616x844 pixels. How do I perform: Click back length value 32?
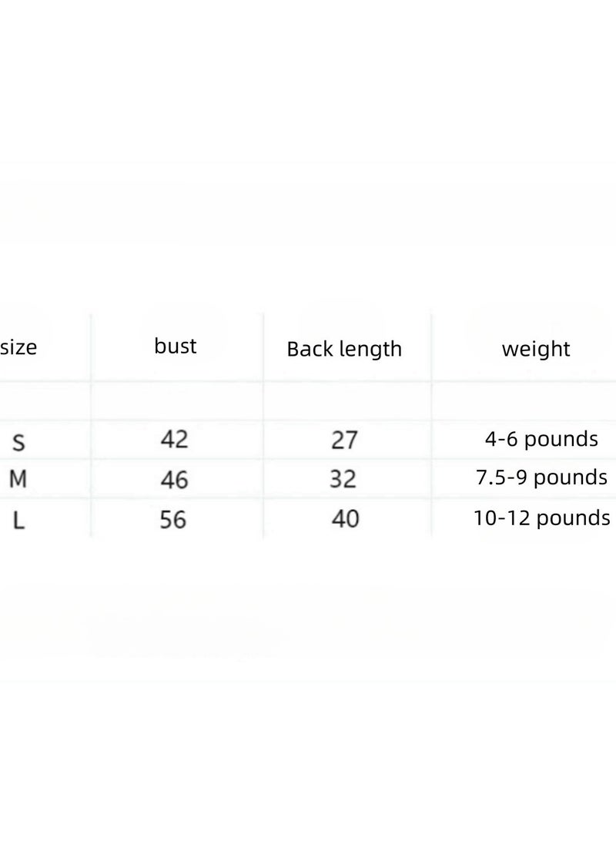(x=343, y=479)
